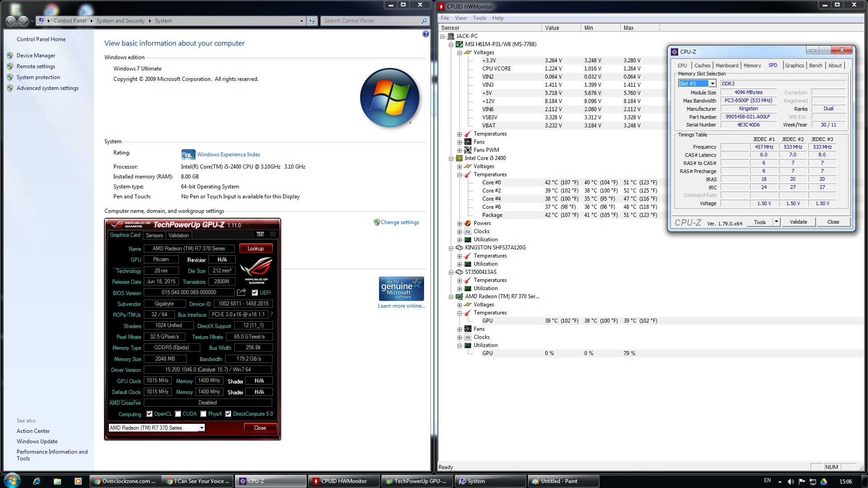
Task: Switch to the Mainboard tab in CPU-Z
Action: pos(726,66)
